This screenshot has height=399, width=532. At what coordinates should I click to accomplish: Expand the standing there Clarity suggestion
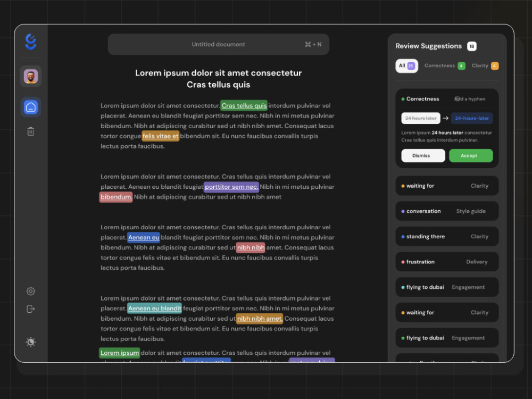pyautogui.click(x=447, y=237)
